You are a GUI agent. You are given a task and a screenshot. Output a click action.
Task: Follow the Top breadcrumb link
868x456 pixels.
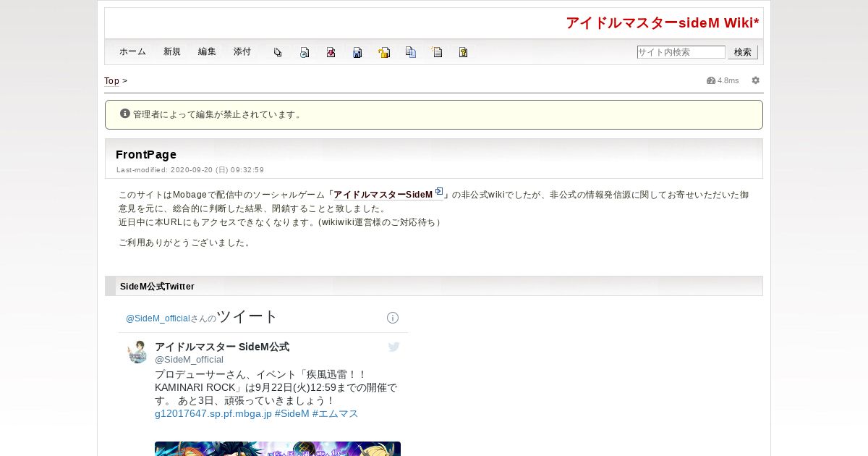[x=111, y=81]
